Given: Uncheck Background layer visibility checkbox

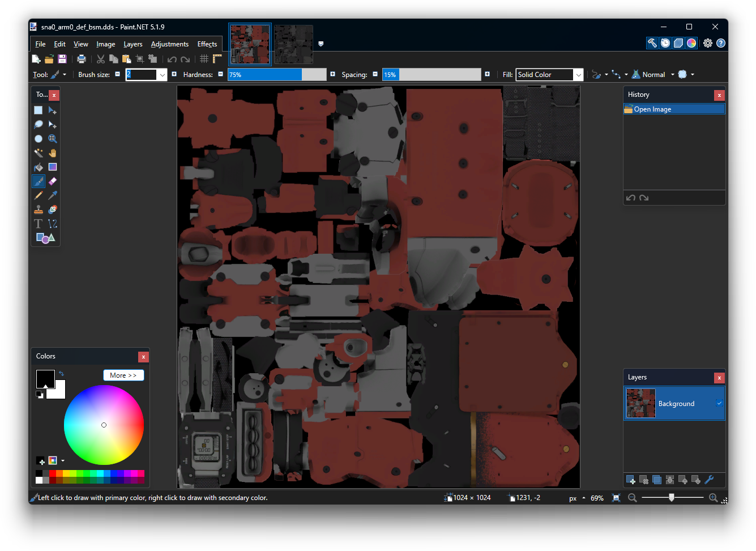Looking at the screenshot, I should [x=719, y=403].
